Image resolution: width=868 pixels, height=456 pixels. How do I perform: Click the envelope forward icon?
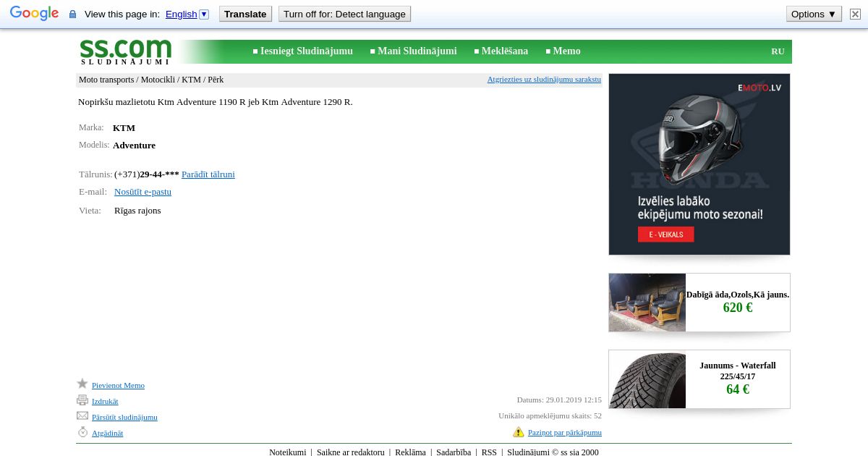[82, 415]
